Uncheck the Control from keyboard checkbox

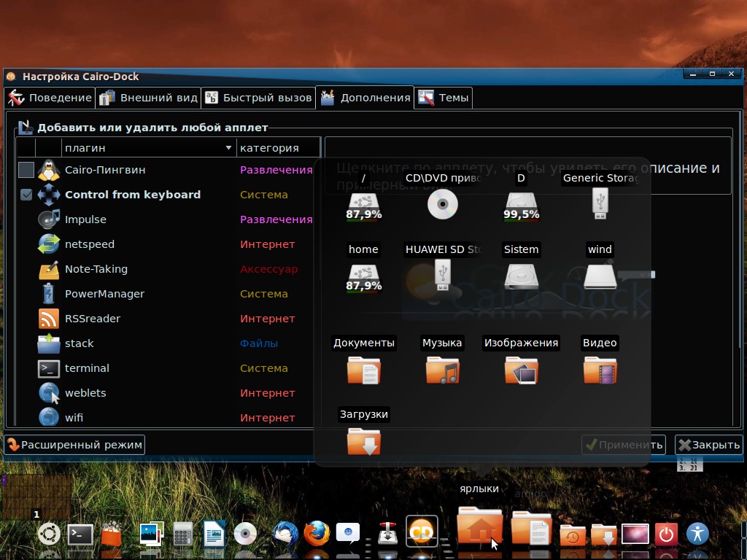pyautogui.click(x=26, y=195)
